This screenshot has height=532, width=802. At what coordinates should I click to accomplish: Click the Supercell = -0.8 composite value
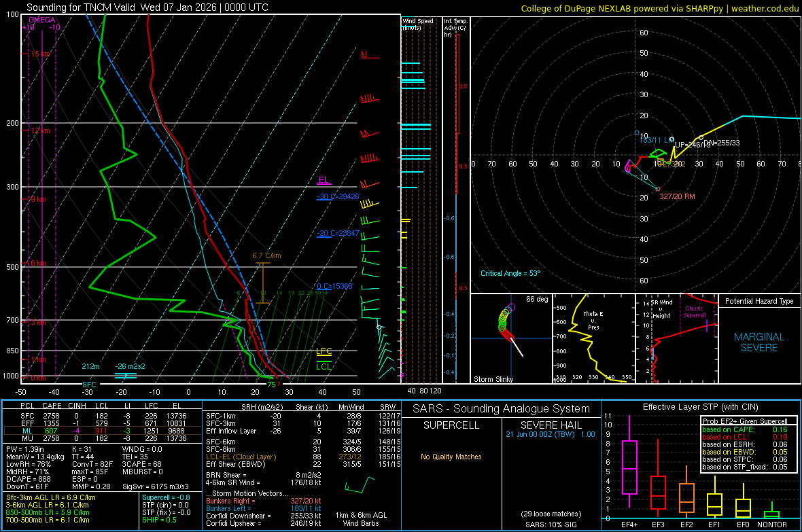167,497
